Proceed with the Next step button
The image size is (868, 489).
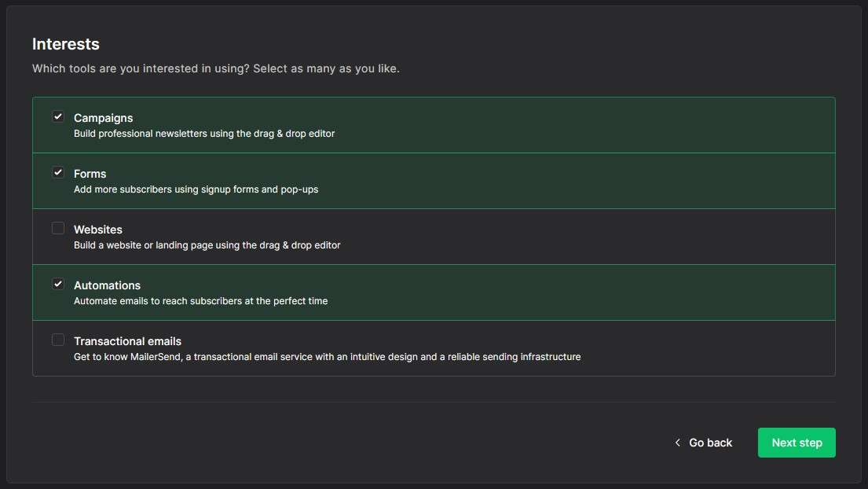[x=796, y=443]
